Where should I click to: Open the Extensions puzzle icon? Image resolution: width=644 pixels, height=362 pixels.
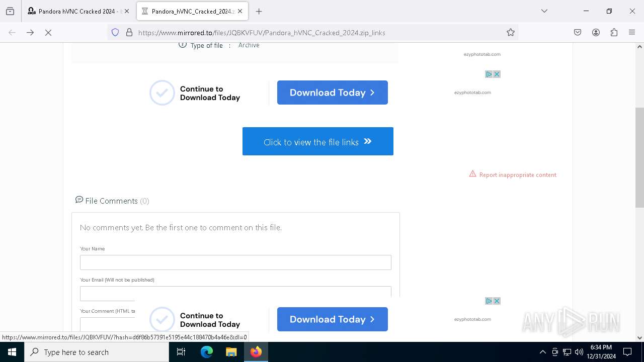pos(614,32)
